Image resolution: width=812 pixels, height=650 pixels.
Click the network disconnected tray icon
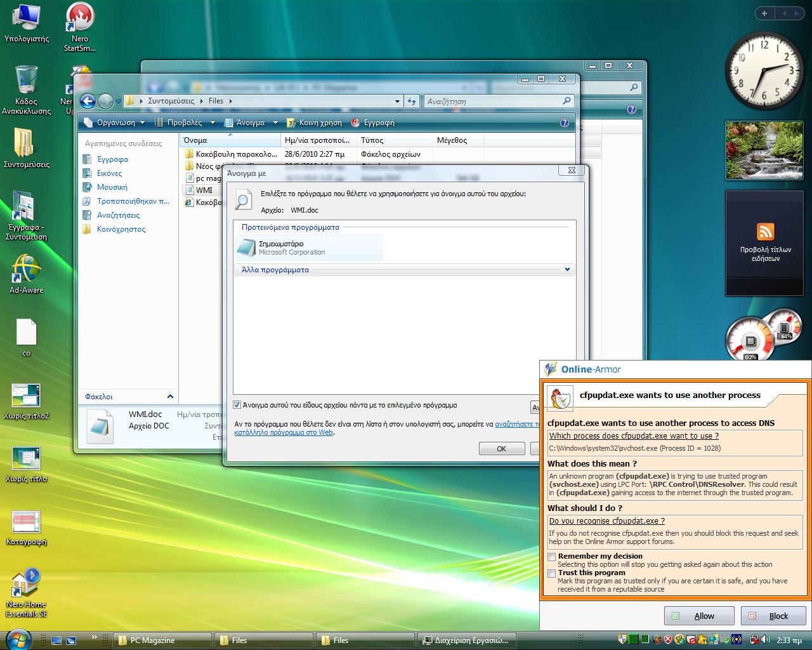click(x=755, y=640)
